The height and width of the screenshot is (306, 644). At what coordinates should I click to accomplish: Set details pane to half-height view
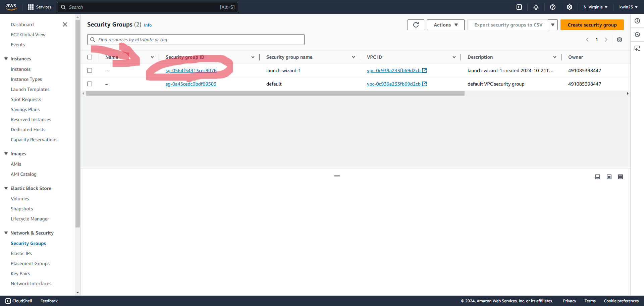click(x=609, y=177)
